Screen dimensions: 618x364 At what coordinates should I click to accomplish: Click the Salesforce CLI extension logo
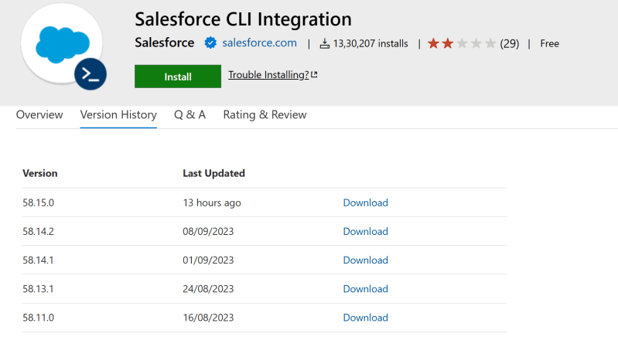63,46
